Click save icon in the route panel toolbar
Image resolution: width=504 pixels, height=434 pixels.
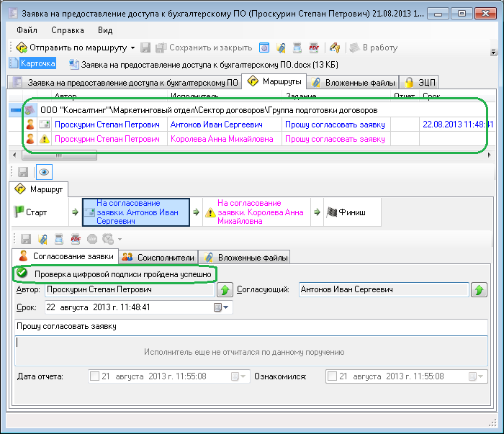(x=23, y=172)
